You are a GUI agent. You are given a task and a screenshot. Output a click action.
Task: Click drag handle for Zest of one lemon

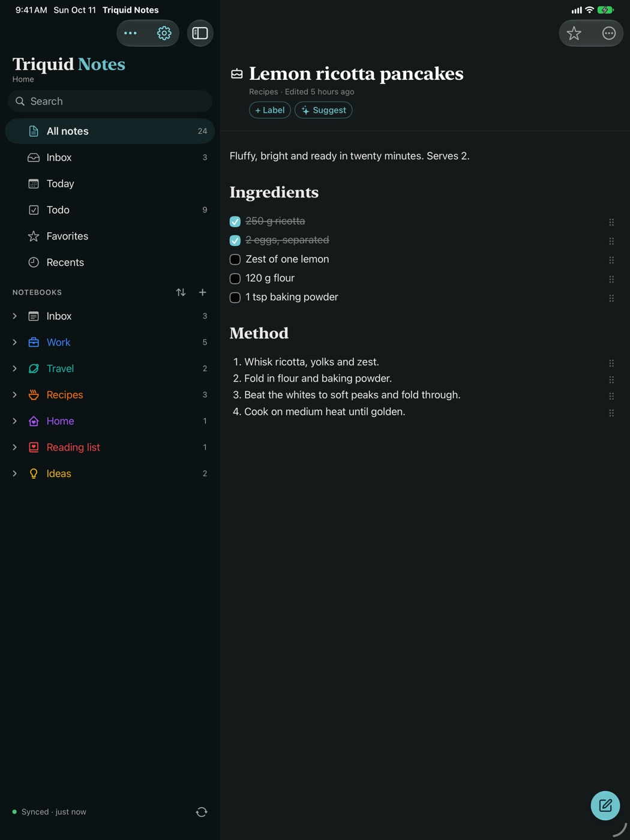(611, 260)
